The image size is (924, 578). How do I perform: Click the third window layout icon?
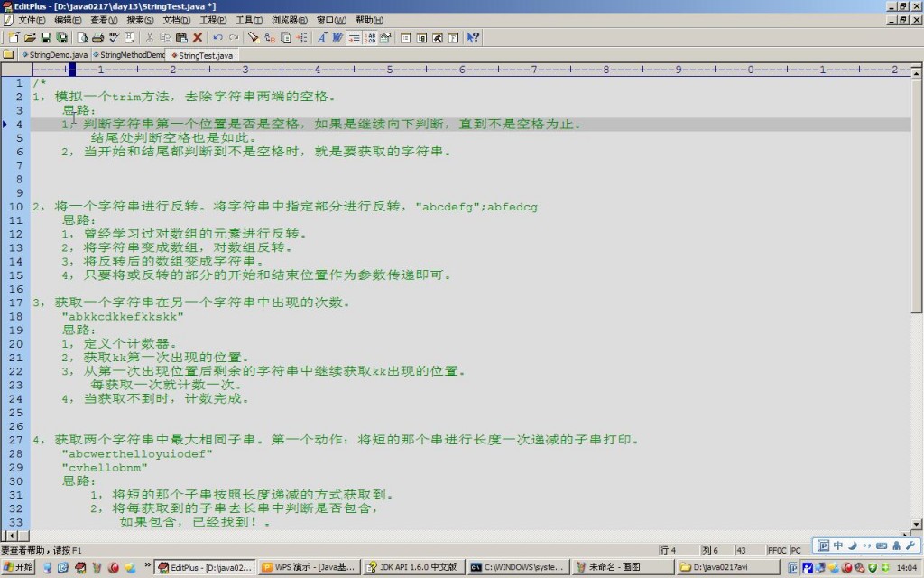click(438, 38)
